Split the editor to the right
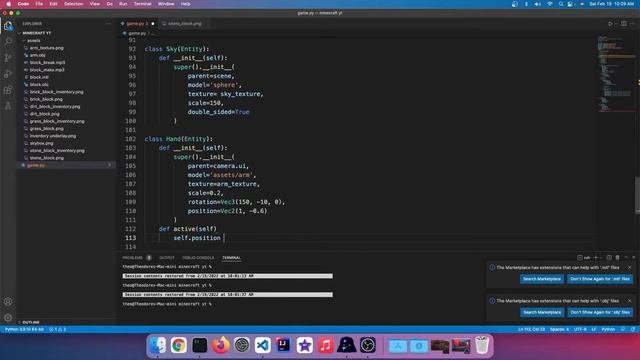 point(624,24)
